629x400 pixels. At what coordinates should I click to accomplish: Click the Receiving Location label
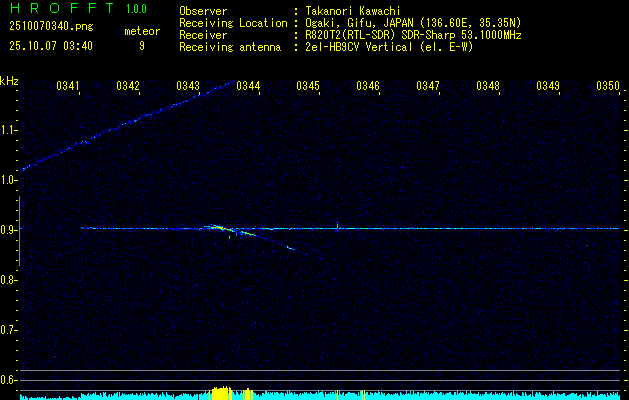point(233,23)
